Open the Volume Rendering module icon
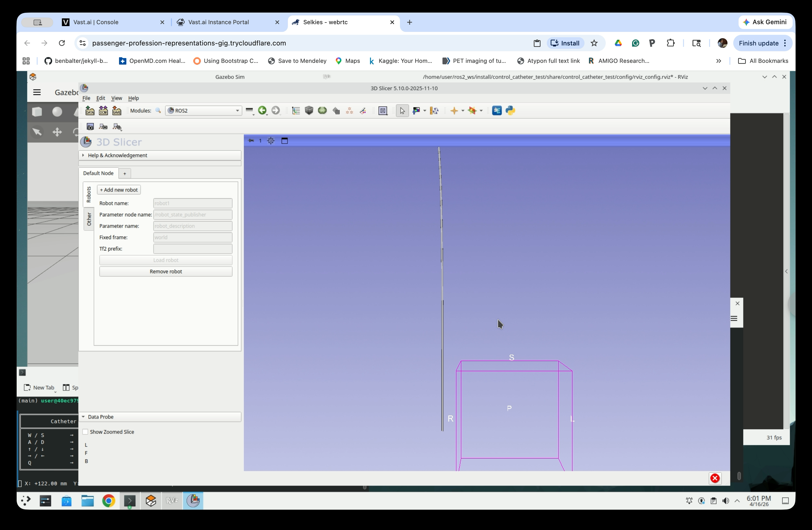The width and height of the screenshot is (812, 530). pyautogui.click(x=309, y=111)
